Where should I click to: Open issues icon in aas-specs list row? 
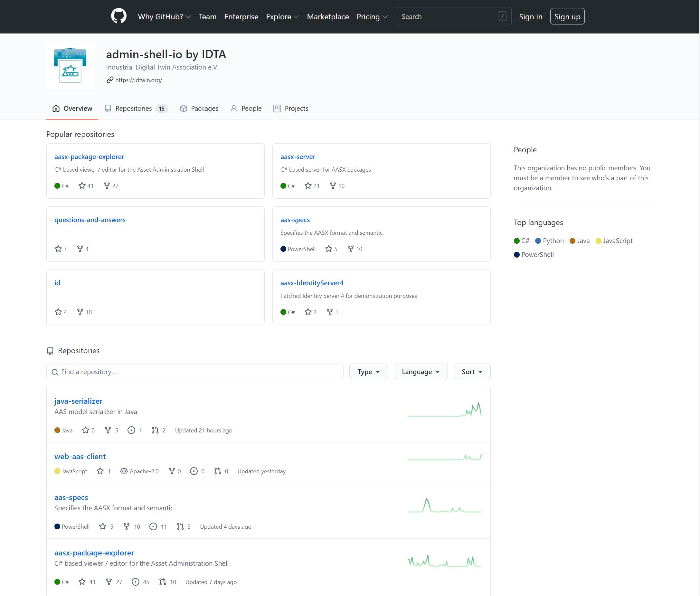pos(153,526)
